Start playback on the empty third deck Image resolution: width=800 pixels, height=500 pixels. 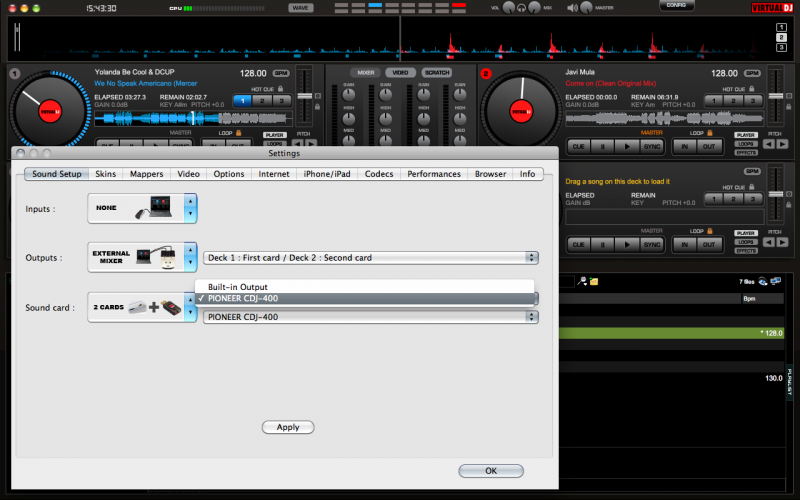627,244
